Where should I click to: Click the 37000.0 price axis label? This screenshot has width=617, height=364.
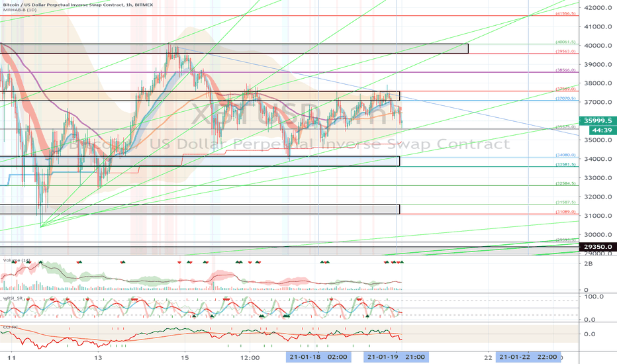598,103
